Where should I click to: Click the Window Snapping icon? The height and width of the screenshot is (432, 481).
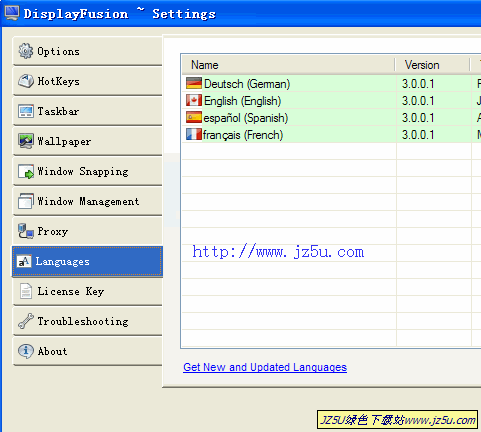click(x=26, y=171)
